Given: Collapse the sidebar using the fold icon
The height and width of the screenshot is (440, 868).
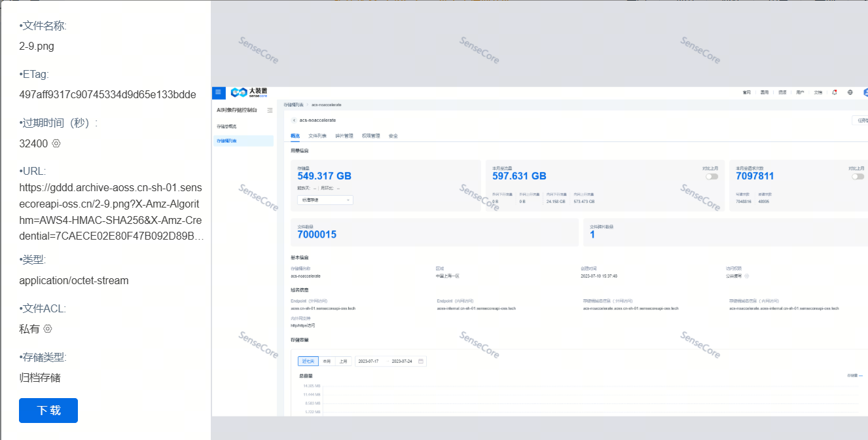Looking at the screenshot, I should [x=270, y=110].
